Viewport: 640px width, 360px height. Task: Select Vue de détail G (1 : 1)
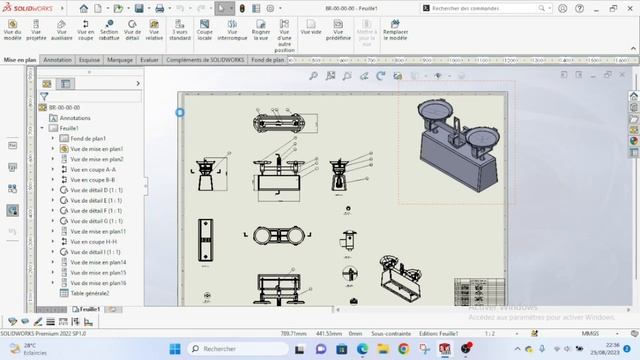(96, 221)
